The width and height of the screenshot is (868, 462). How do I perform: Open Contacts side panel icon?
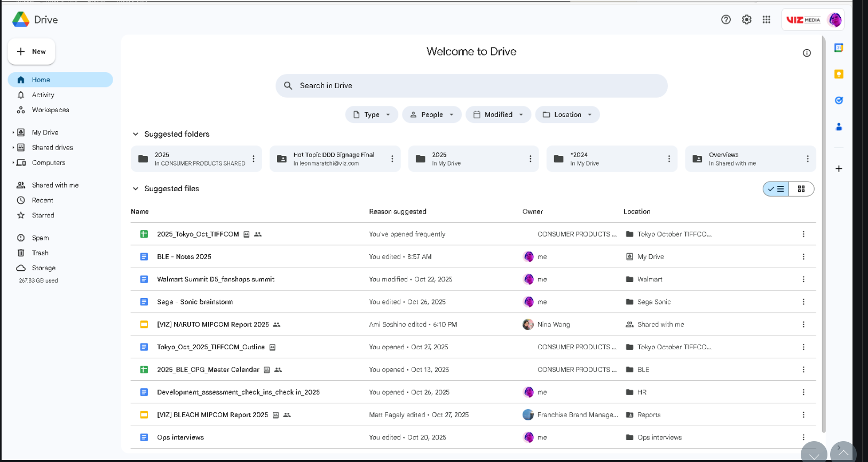coord(839,127)
